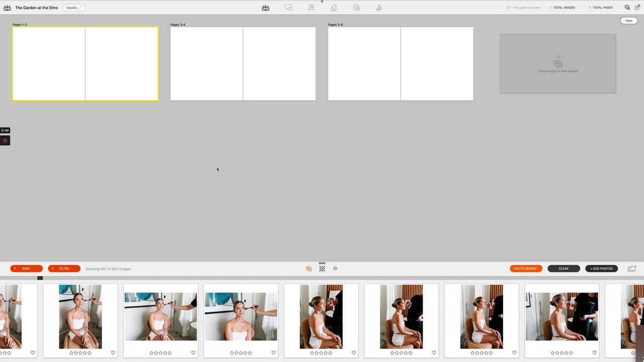Open the stamp icon in top toolbar
The width and height of the screenshot is (644, 362).
point(379,8)
